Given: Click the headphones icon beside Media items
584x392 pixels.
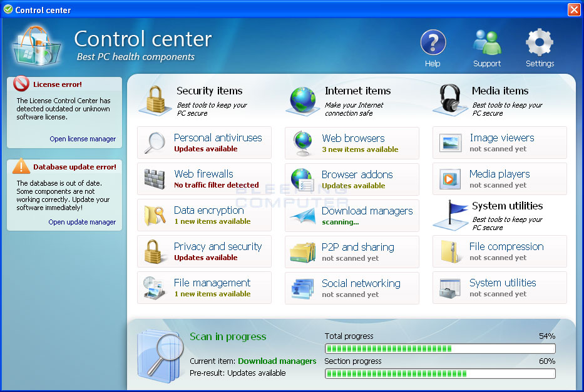Looking at the screenshot, I should click(x=450, y=99).
